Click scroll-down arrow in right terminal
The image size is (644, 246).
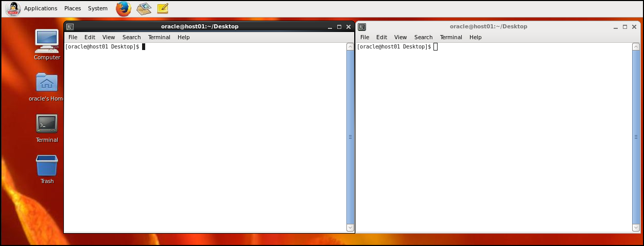pyautogui.click(x=636, y=227)
